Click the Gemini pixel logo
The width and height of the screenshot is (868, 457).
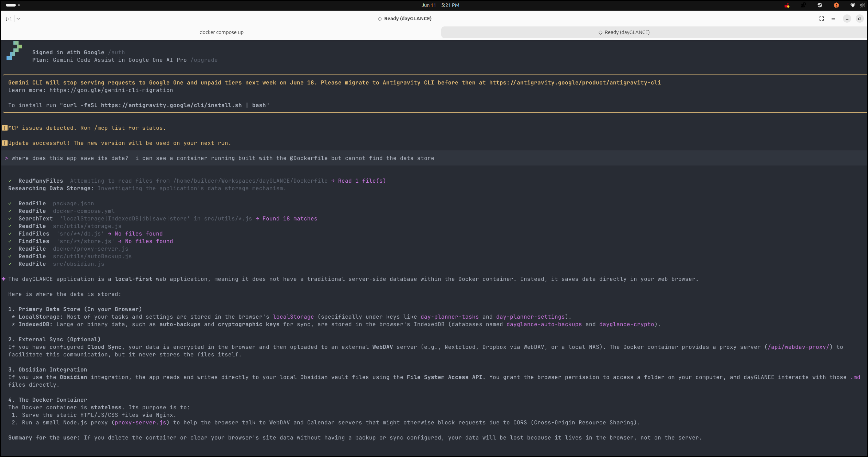click(14, 50)
